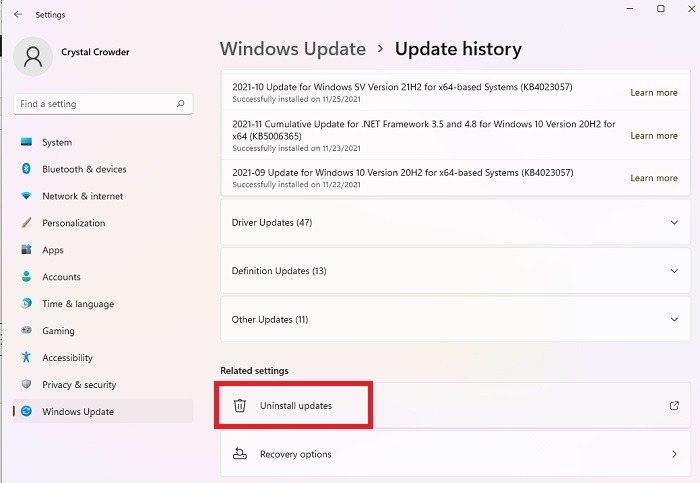Click the Privacy shield icon
The width and height of the screenshot is (700, 483).
tap(26, 384)
